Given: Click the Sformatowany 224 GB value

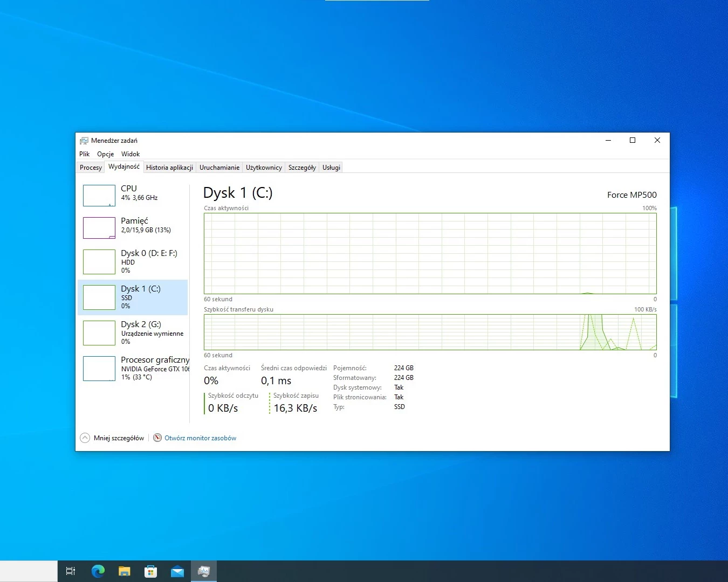Looking at the screenshot, I should 404,378.
